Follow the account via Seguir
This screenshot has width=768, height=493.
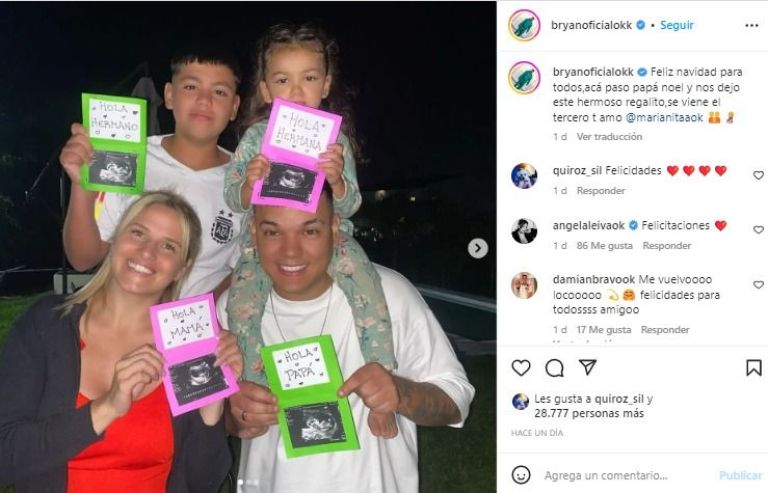[x=676, y=25]
